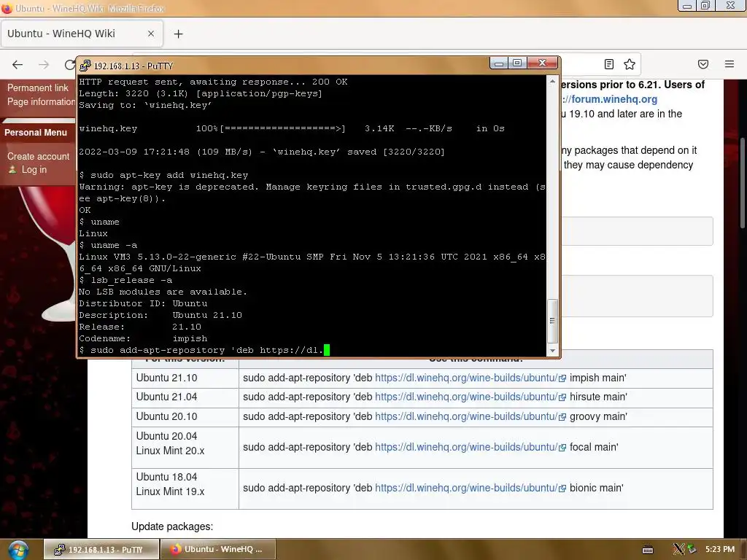The height and width of the screenshot is (560, 747).
Task: Click PuTTY scrollbar down arrow
Action: 552,351
